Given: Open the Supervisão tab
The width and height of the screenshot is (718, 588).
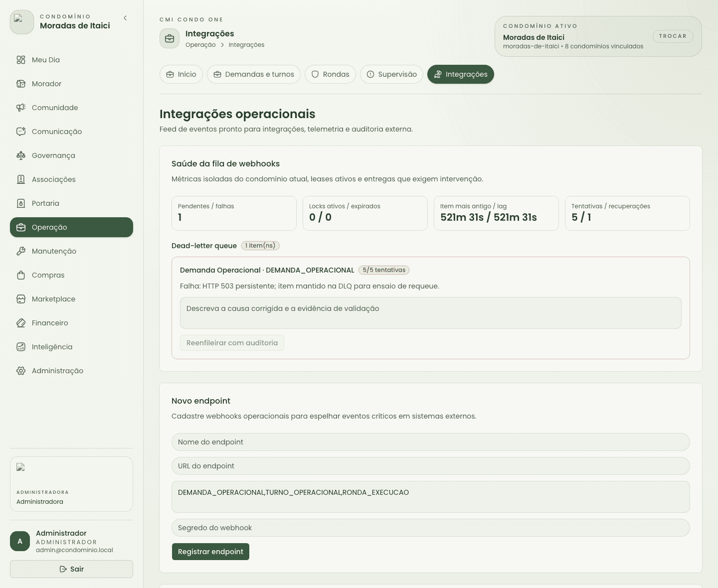Looking at the screenshot, I should tap(391, 74).
